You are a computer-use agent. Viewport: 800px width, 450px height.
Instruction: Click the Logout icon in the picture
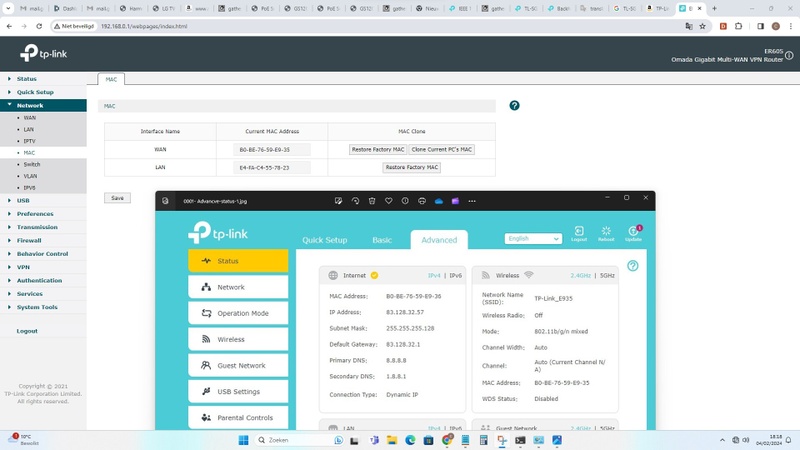click(x=579, y=234)
